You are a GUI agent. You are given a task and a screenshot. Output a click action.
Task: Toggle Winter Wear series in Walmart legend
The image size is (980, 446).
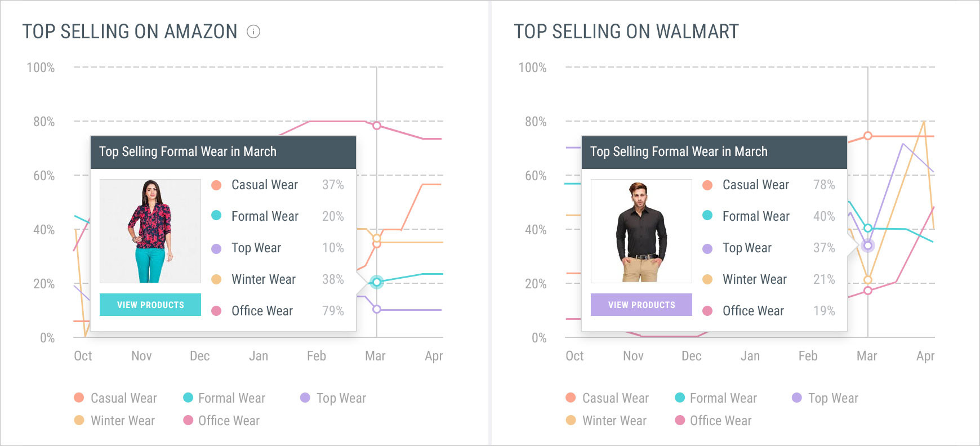tap(606, 421)
